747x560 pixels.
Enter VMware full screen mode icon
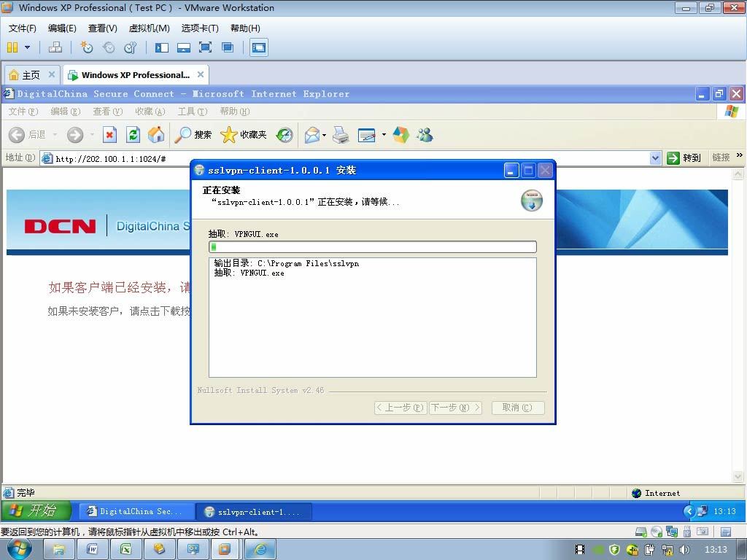point(205,47)
